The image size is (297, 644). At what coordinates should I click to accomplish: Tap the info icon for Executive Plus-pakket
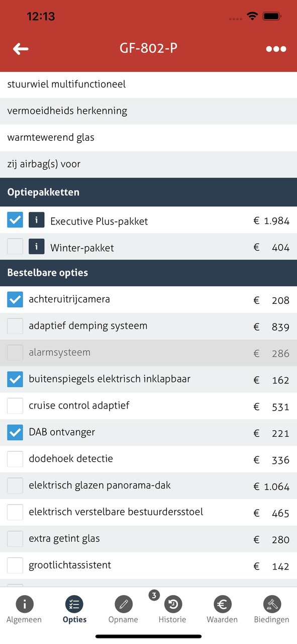36,220
